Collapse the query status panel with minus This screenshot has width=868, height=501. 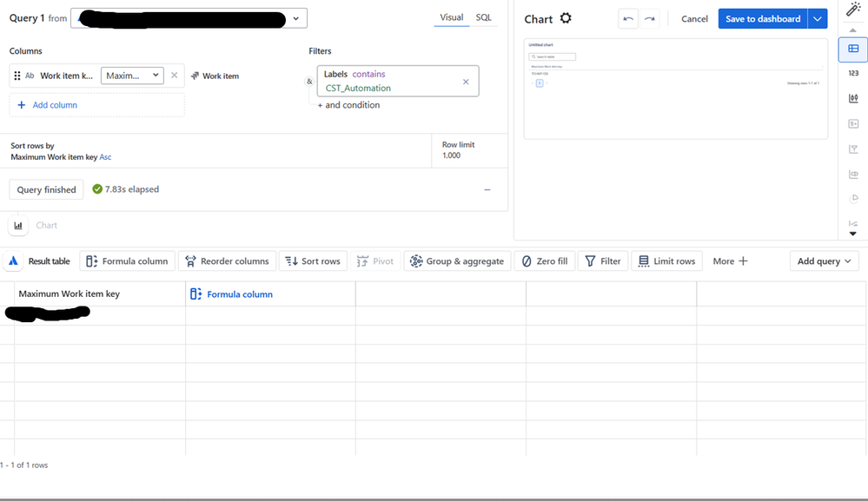[487, 189]
